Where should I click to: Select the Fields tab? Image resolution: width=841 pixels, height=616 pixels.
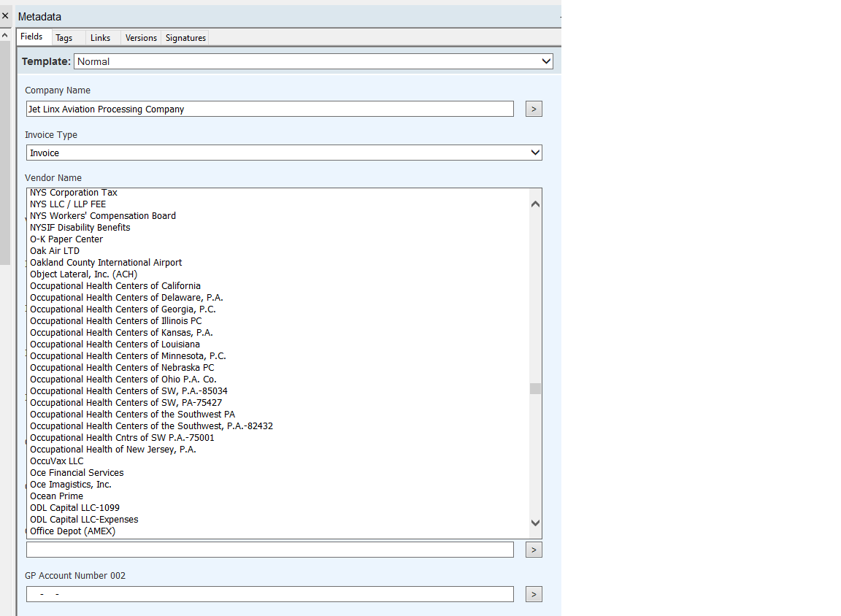(31, 37)
